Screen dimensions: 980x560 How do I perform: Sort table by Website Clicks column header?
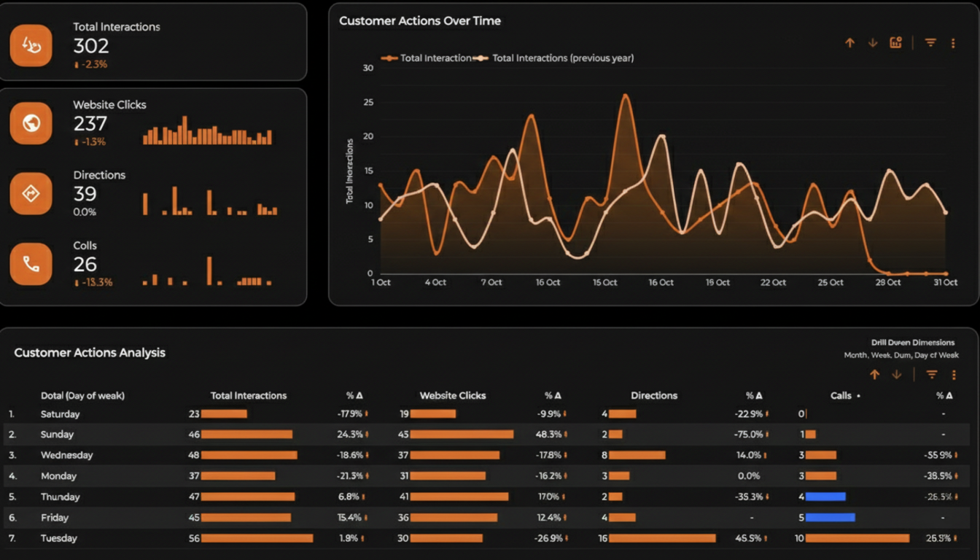pos(452,396)
